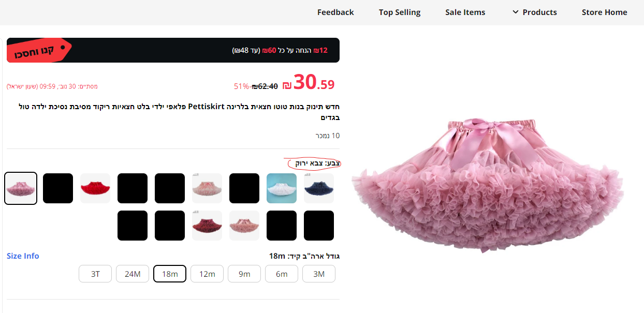The height and width of the screenshot is (313, 644).
Task: Select the 12m size option
Action: click(x=207, y=274)
